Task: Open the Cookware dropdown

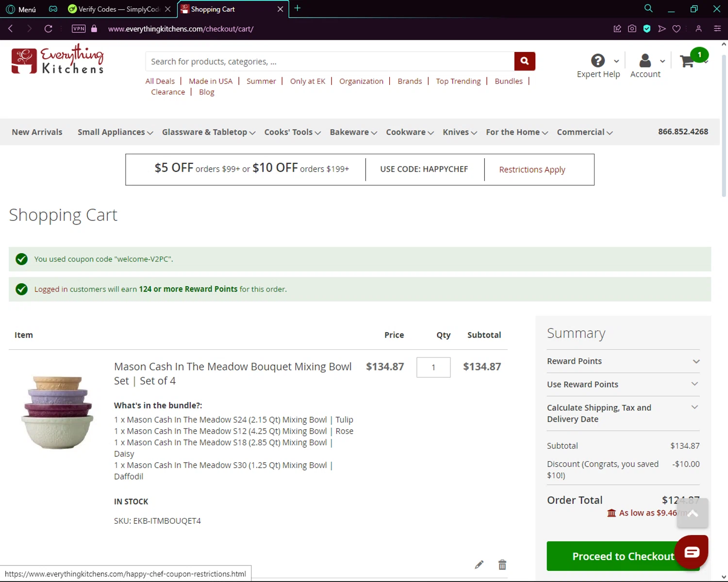Action: [x=410, y=132]
